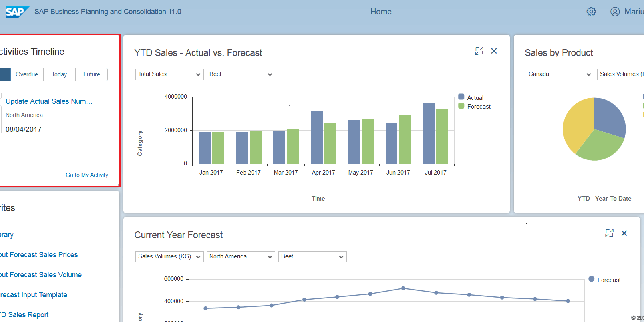Viewport: 644px width, 322px height.
Task: Select the Today tab
Action: point(59,74)
